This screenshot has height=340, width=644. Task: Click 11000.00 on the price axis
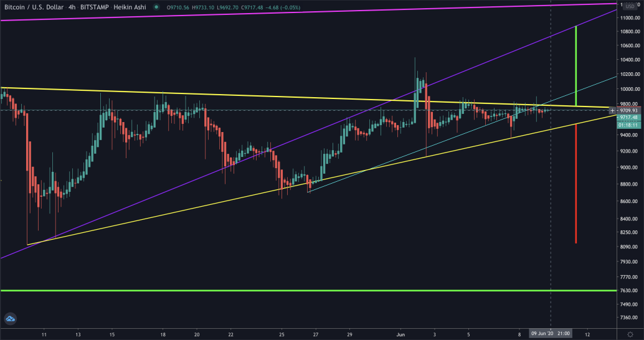click(629, 17)
